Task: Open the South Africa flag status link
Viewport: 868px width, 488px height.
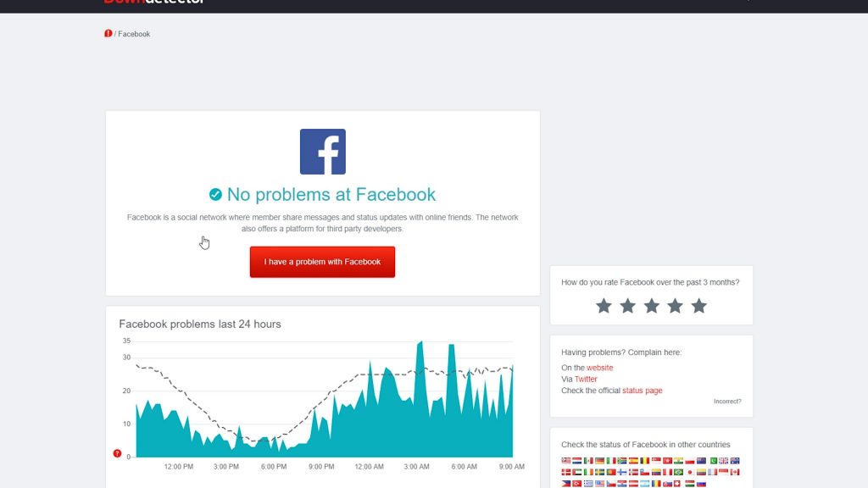Action: click(622, 461)
